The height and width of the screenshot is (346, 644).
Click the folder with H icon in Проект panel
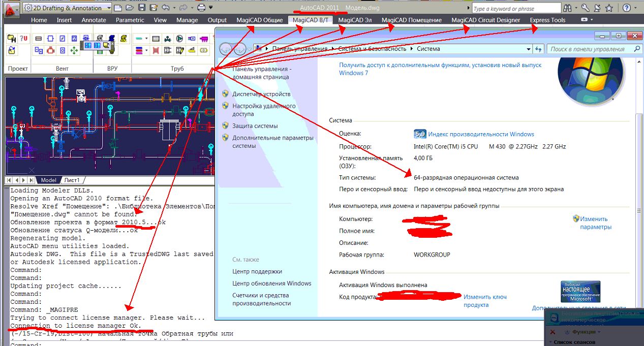tap(11, 39)
